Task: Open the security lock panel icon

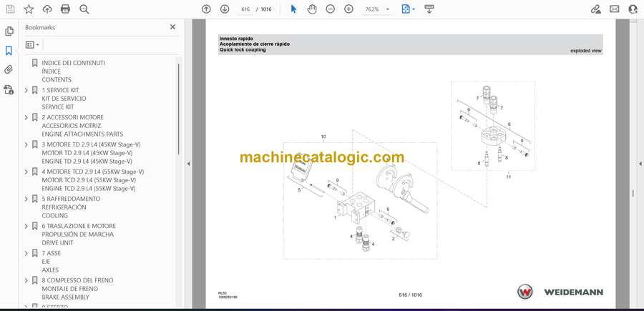Action: coord(9,89)
